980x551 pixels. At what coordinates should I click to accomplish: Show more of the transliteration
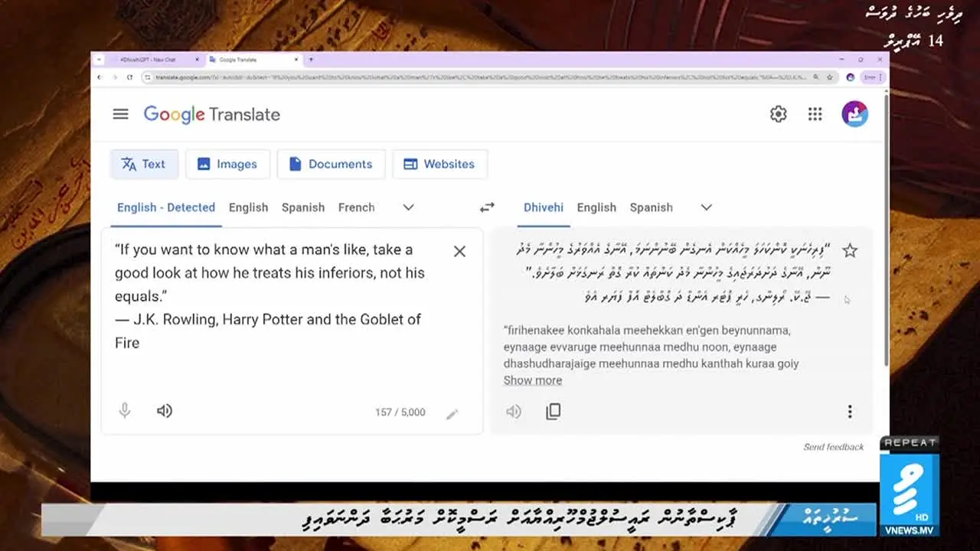click(x=533, y=380)
